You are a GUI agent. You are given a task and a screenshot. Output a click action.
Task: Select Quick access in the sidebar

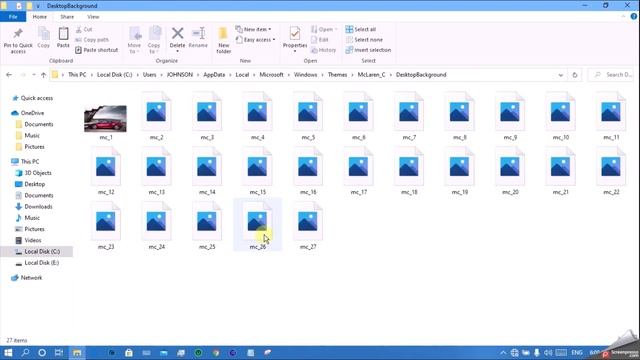(x=33, y=98)
